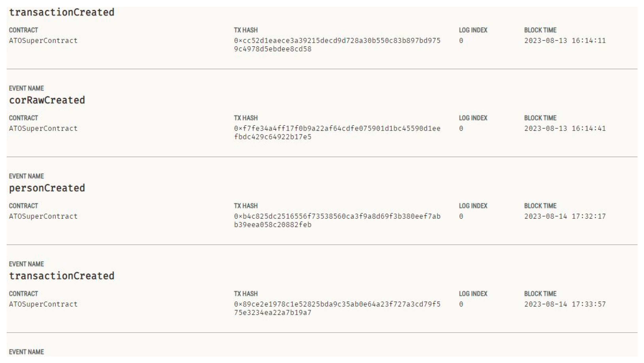Click transactionCreated event timed 17:33:57
Image resolution: width=644 pixels, height=363 pixels.
click(x=62, y=276)
